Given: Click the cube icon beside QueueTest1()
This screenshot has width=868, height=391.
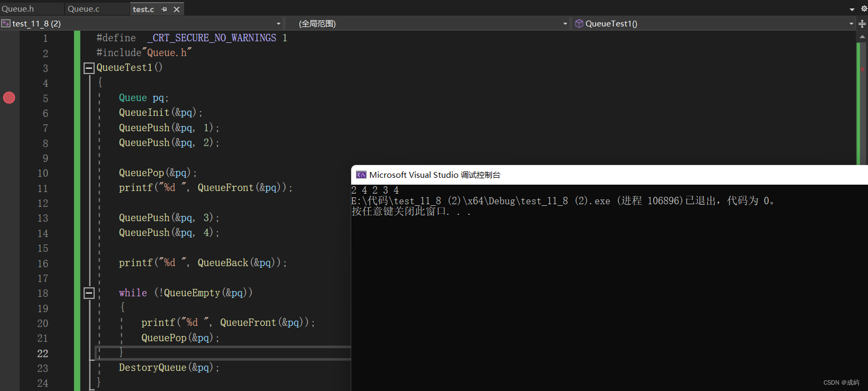Looking at the screenshot, I should pyautogui.click(x=579, y=23).
